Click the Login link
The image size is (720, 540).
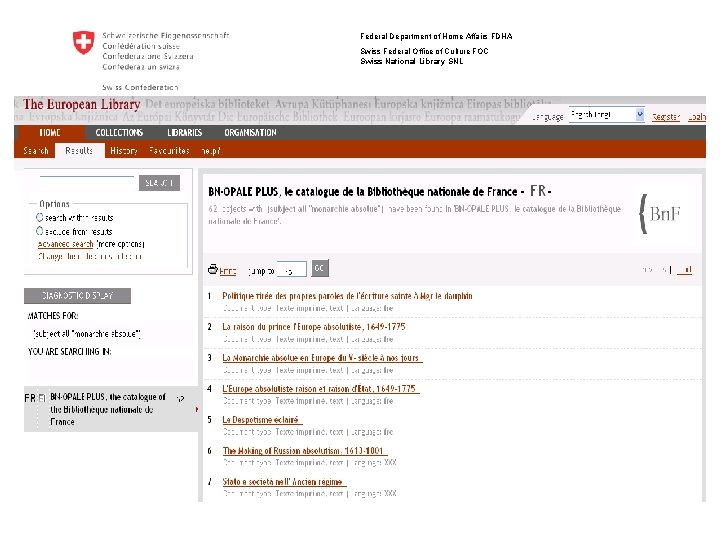(697, 117)
